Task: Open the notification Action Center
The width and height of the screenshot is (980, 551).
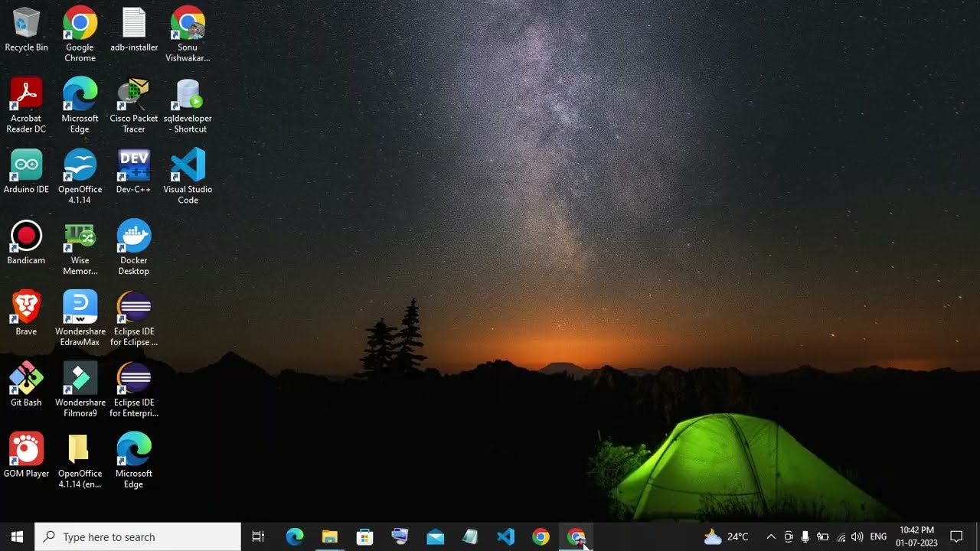Action: click(956, 537)
